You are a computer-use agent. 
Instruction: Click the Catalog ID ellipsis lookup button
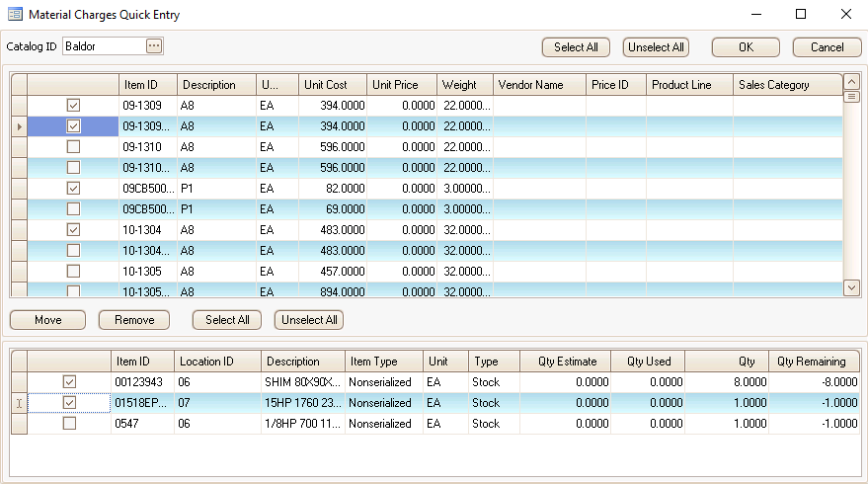(153, 46)
